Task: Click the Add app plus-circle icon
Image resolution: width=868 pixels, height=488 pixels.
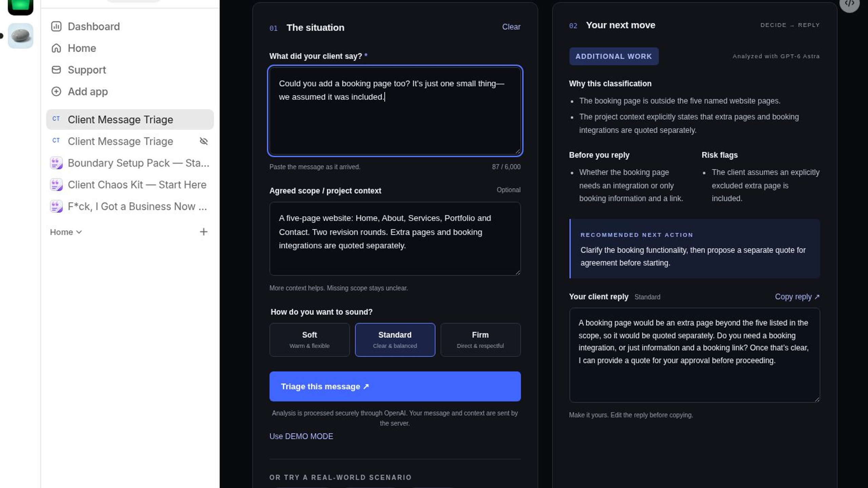Action: pos(56,91)
